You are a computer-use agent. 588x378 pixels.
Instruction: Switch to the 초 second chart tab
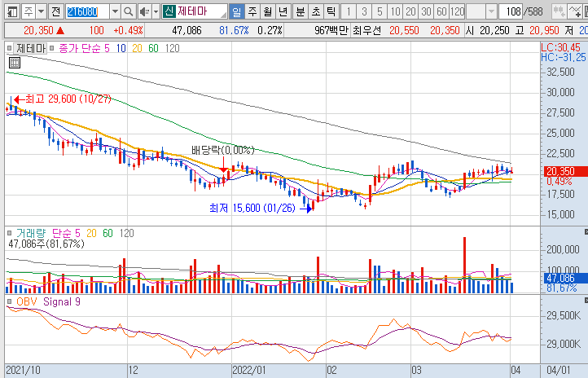(316, 12)
